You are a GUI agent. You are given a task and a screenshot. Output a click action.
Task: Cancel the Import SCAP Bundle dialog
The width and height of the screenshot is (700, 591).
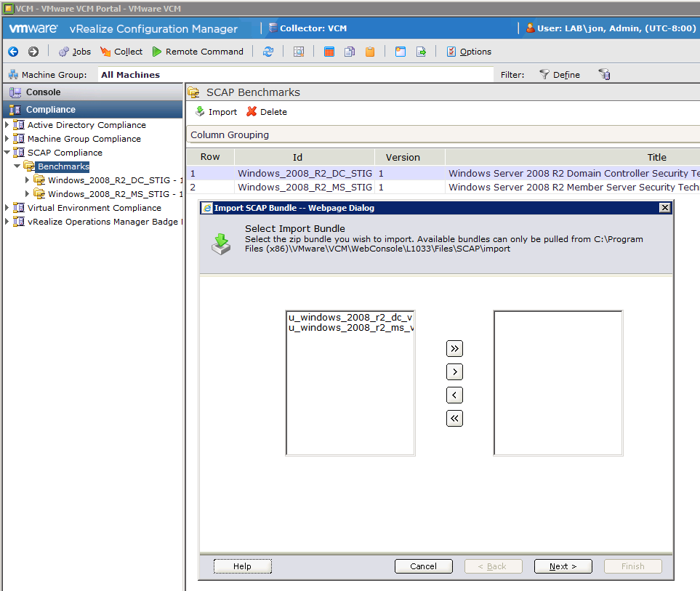424,566
